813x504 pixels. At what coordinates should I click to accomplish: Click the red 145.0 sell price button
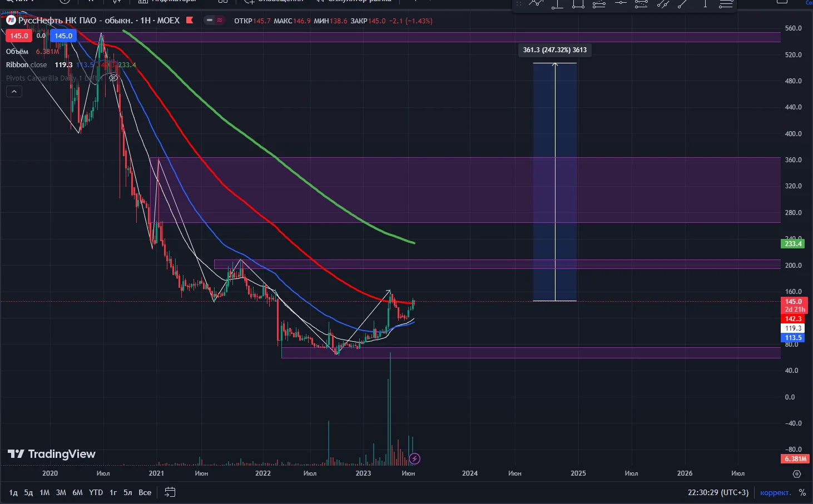19,36
